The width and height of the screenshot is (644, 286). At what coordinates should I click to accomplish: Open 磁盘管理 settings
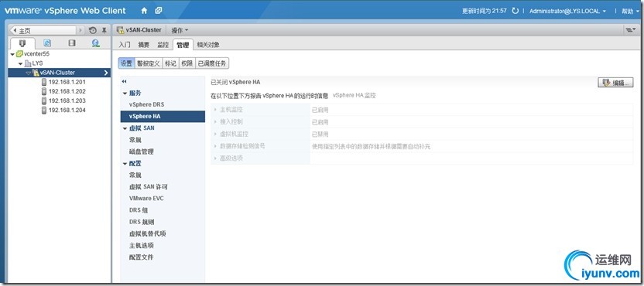coord(142,152)
